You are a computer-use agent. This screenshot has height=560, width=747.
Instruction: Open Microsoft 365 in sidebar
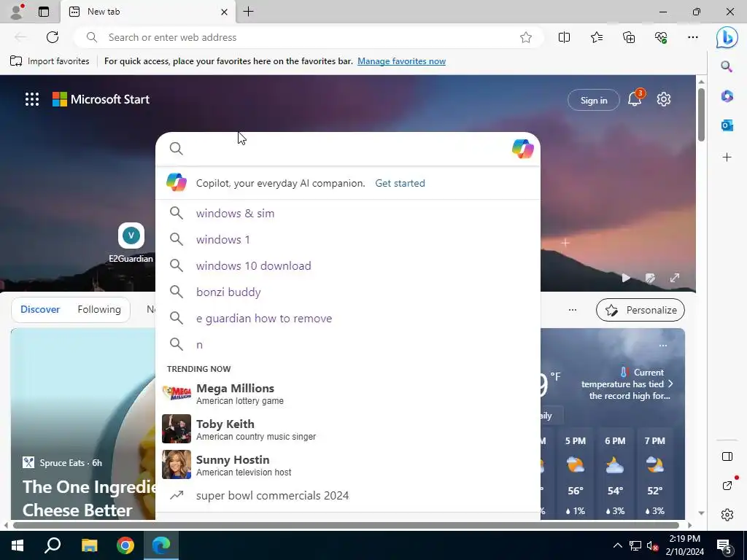727,96
